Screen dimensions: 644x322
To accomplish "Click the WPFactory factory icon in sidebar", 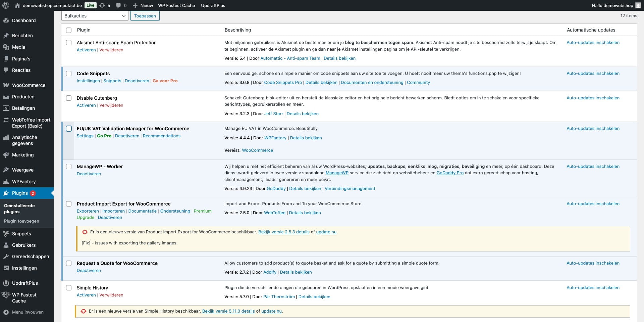I will 6,182.
